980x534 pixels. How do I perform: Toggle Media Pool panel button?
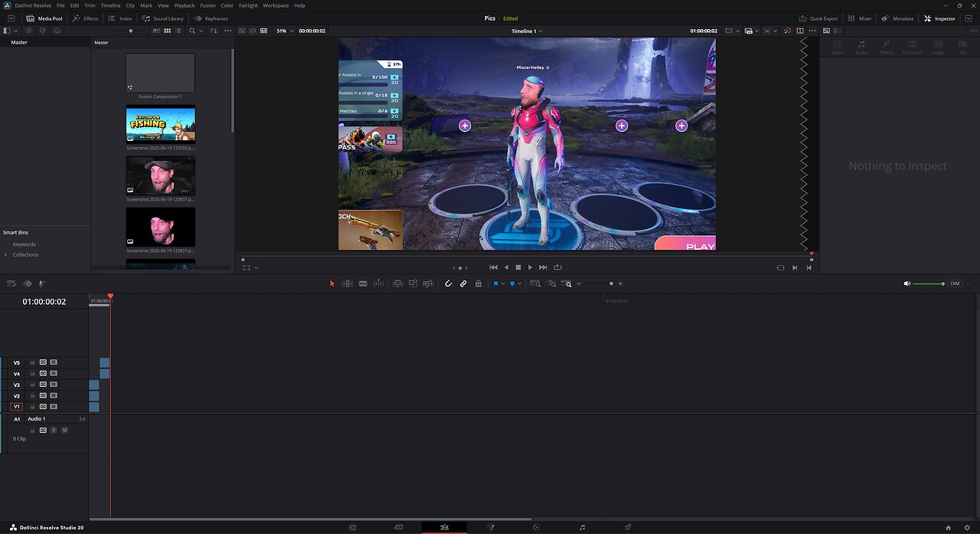coord(44,18)
